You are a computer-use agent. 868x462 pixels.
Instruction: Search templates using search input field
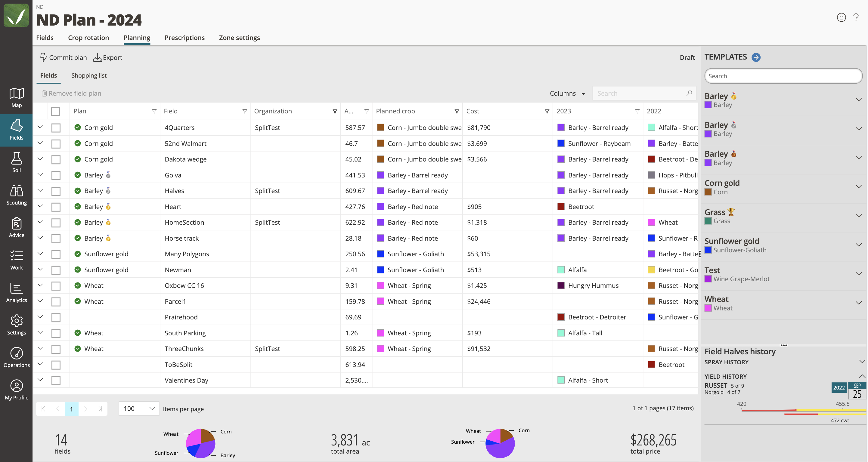coord(783,76)
